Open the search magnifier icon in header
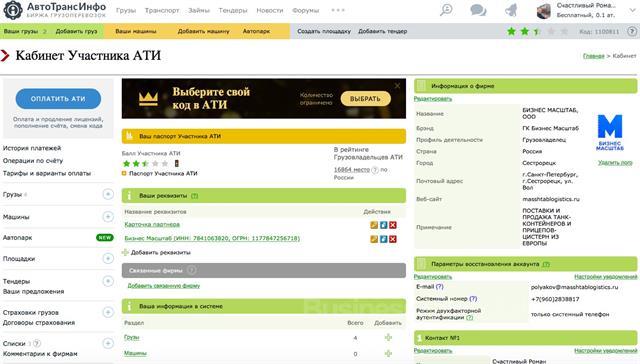Screen dimensions: 640x364 [x=446, y=10]
